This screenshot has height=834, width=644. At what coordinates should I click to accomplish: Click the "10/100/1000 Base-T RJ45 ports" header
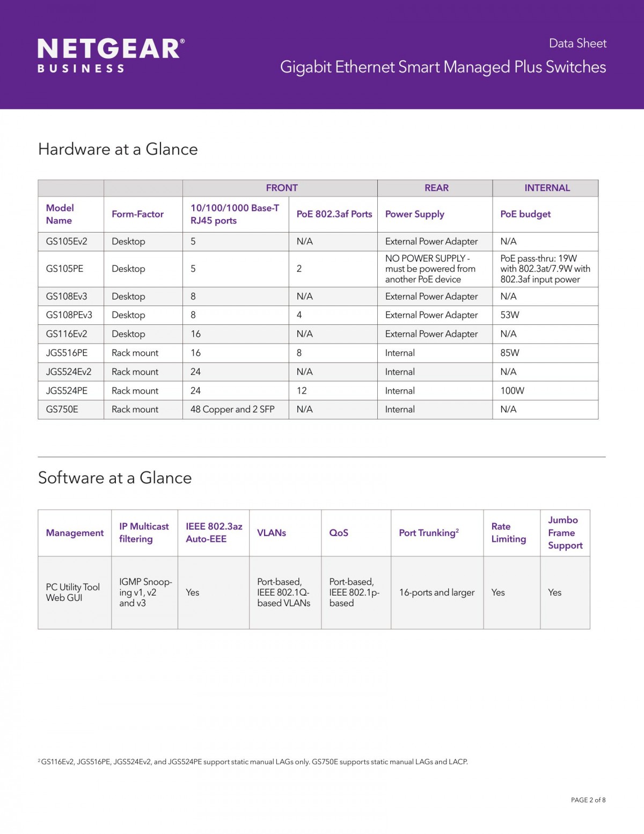tap(235, 214)
